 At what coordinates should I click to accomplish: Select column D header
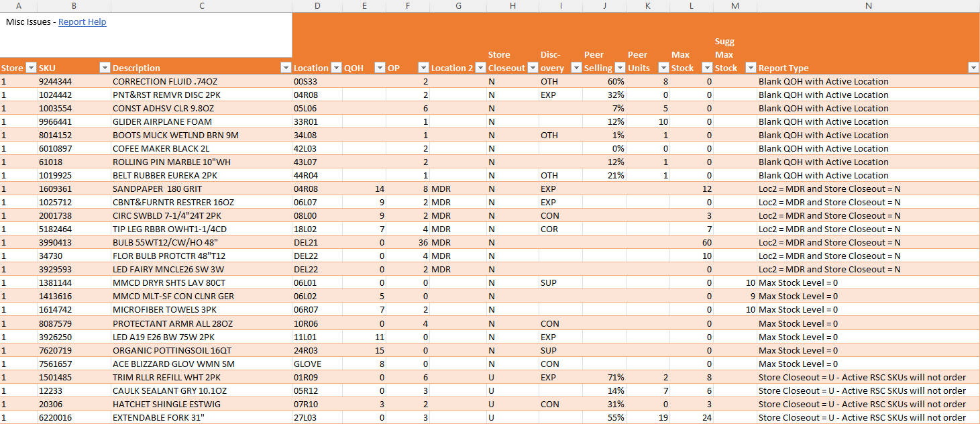317,6
